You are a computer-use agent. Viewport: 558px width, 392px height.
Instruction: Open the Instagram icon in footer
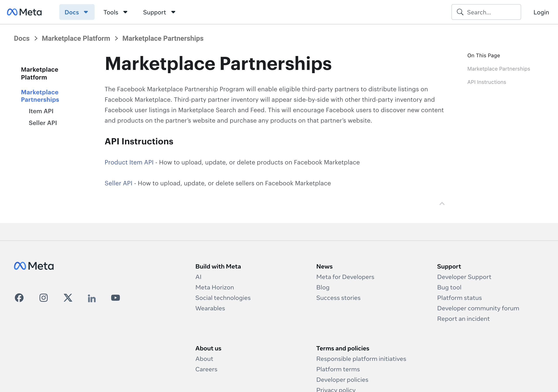click(x=44, y=298)
